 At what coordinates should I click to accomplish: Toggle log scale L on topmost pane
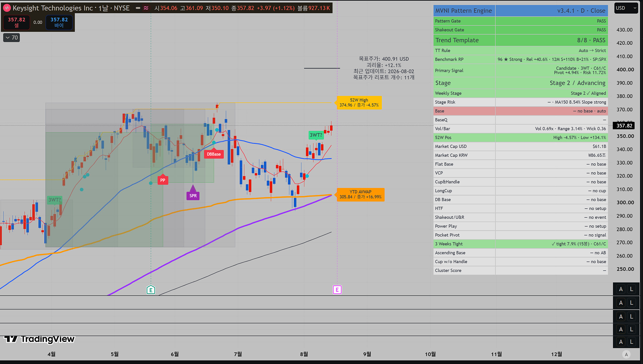point(632,289)
